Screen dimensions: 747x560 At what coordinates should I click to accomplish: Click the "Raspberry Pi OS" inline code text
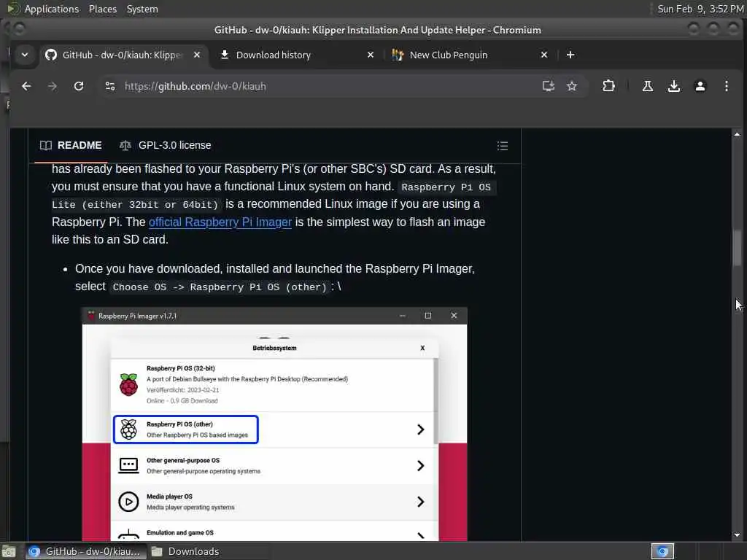(446, 187)
